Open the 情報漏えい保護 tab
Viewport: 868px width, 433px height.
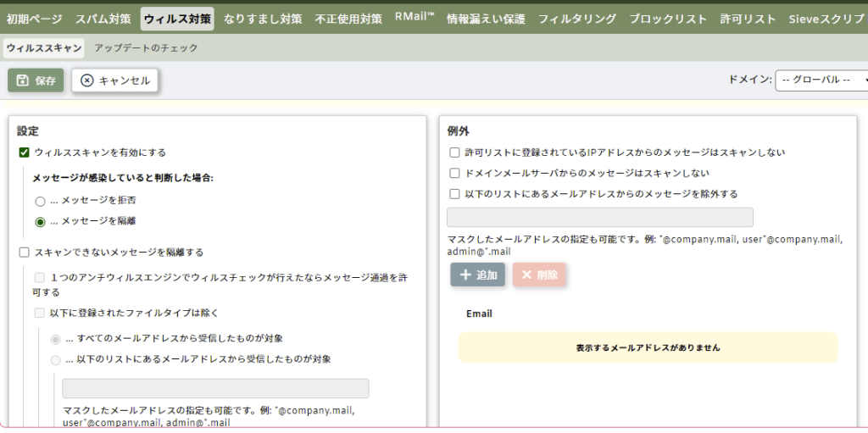pyautogui.click(x=486, y=19)
